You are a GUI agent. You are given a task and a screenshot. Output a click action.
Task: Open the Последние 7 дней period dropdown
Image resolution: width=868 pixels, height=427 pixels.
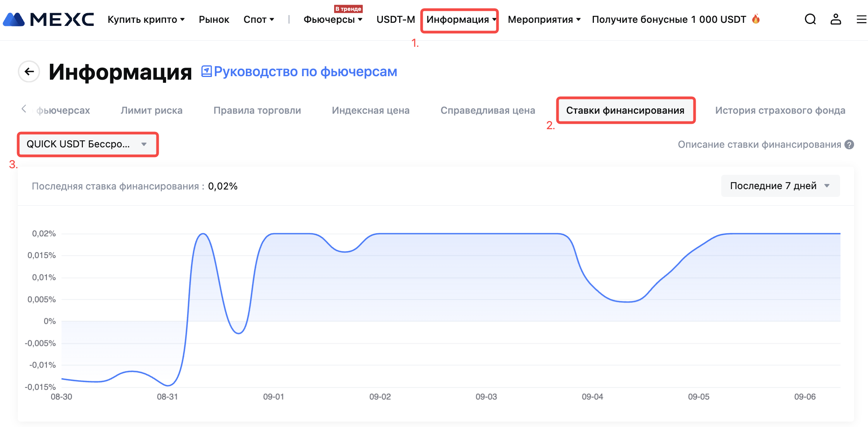[780, 186]
